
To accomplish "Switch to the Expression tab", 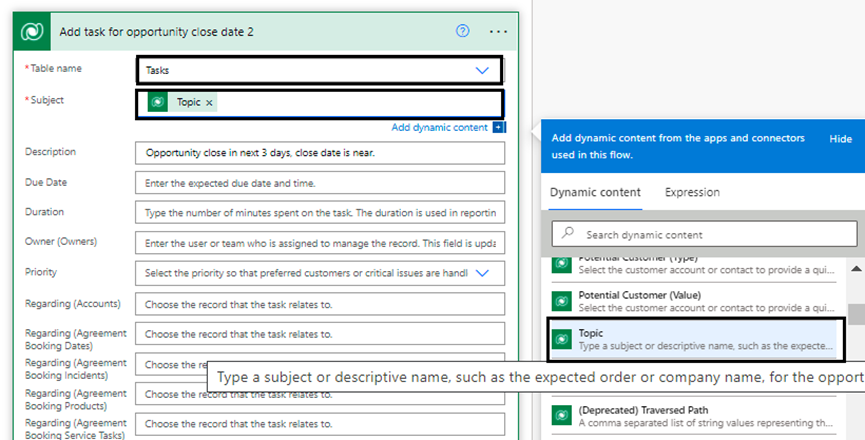I will [692, 192].
